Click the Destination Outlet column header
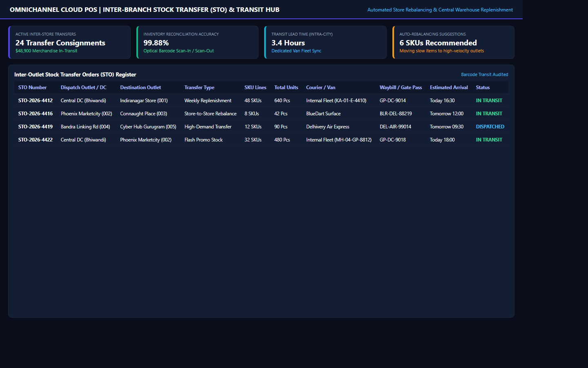This screenshot has width=588, height=368. [140, 88]
